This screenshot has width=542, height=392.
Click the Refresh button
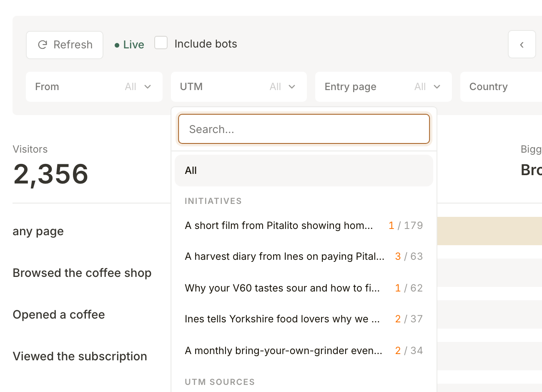pos(65,45)
